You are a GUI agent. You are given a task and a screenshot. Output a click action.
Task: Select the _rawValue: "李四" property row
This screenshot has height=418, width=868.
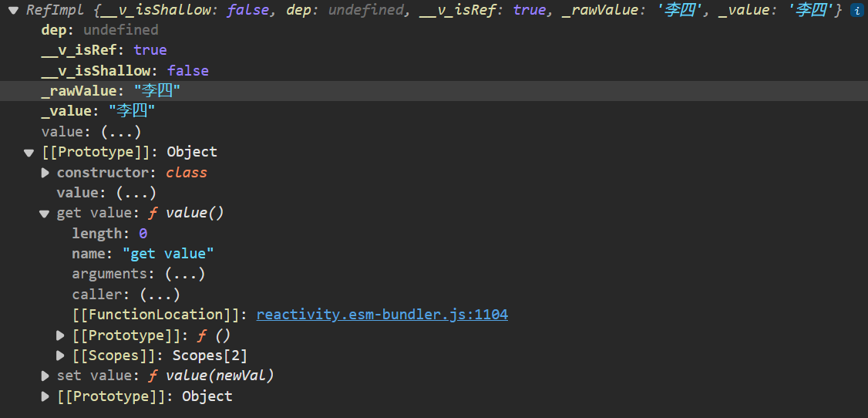[x=434, y=91]
